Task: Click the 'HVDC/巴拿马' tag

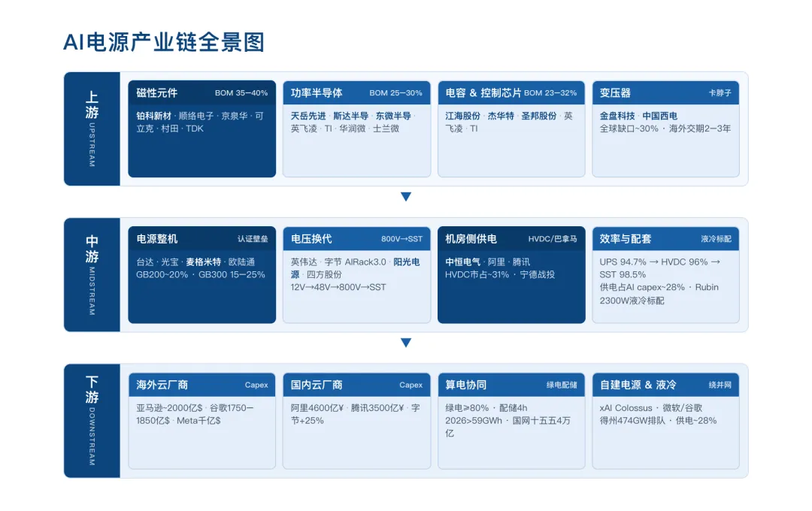Action: (553, 239)
